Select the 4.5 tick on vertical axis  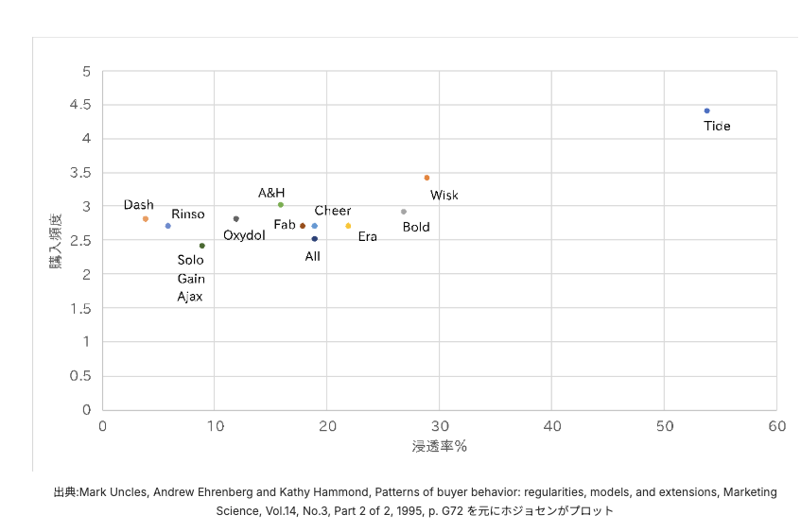click(x=81, y=105)
